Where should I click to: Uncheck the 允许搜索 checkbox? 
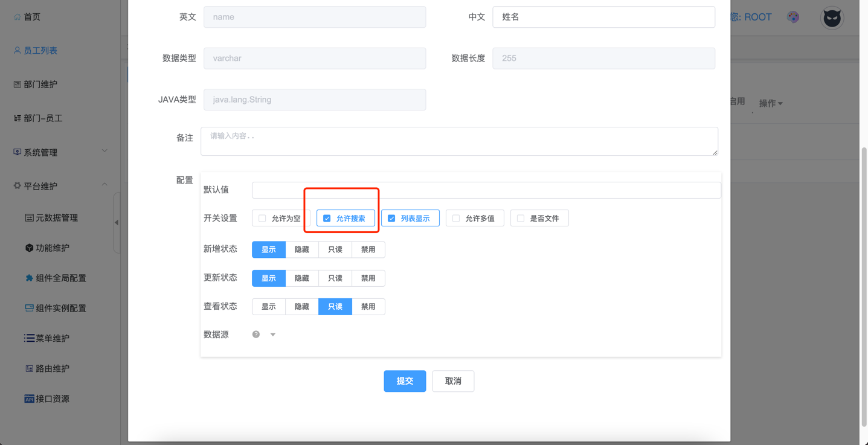click(x=327, y=219)
